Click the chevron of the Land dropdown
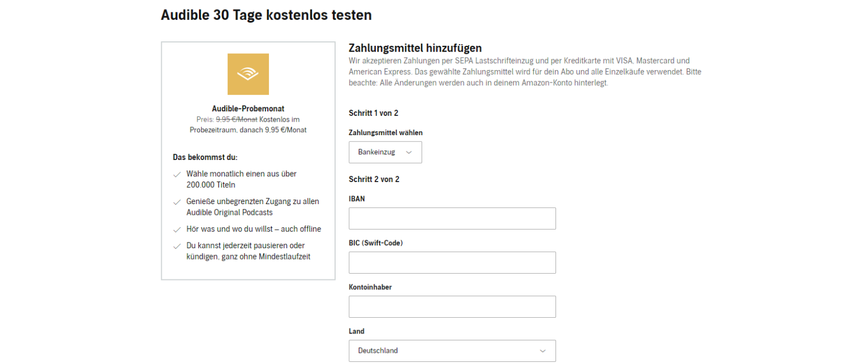This screenshot has width=868, height=363. click(544, 351)
